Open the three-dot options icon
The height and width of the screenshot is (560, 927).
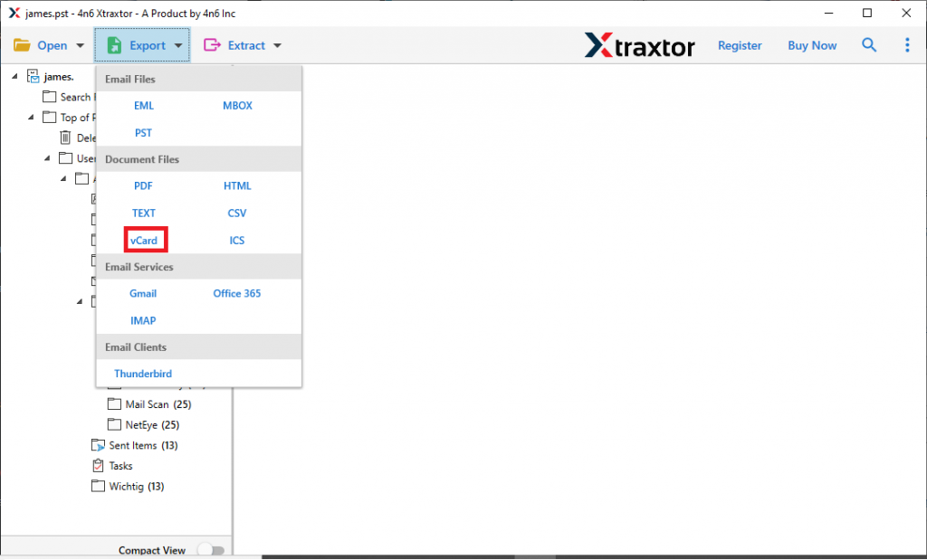[907, 44]
